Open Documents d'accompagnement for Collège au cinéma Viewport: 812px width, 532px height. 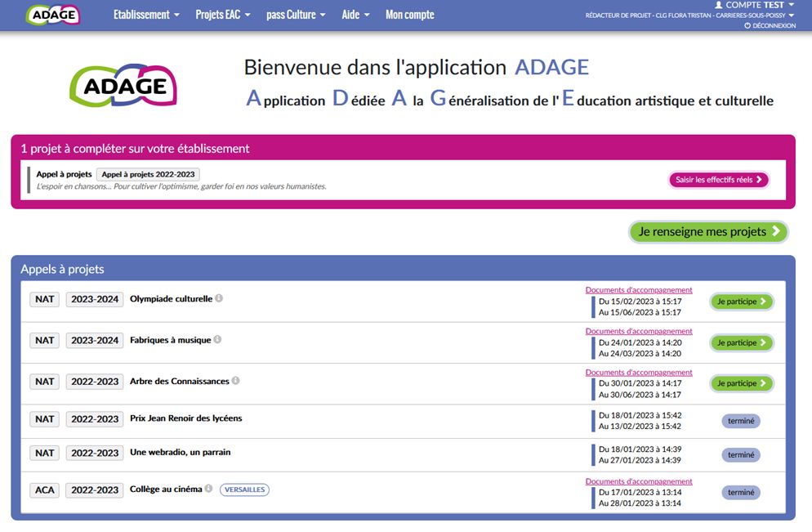pyautogui.click(x=639, y=481)
